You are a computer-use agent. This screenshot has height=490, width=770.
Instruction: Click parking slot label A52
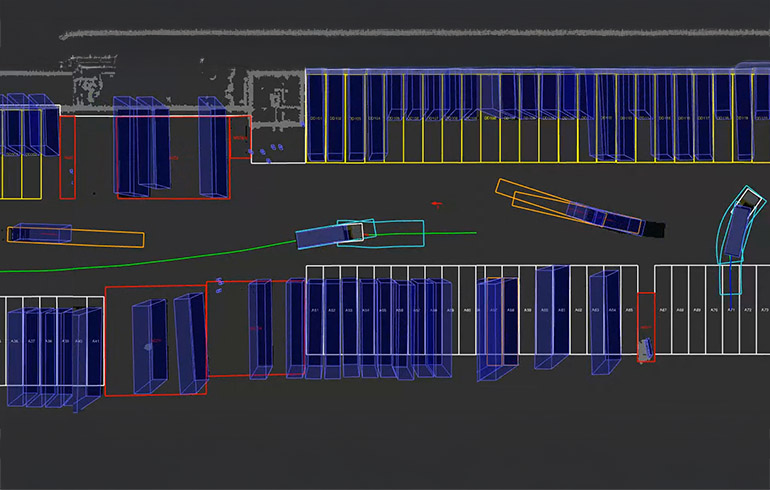(x=332, y=310)
